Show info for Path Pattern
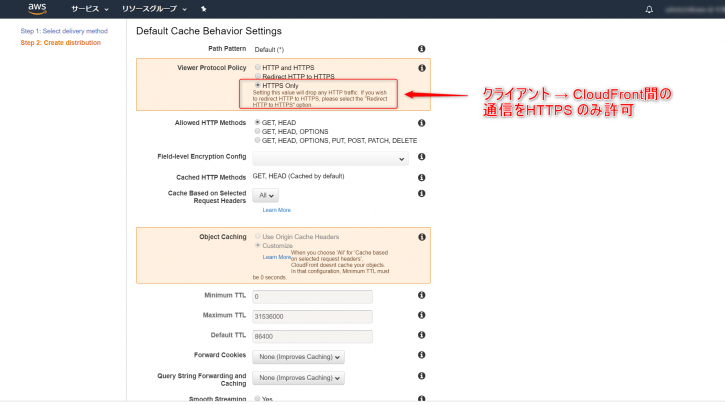The height and width of the screenshot is (405, 725). click(x=422, y=49)
